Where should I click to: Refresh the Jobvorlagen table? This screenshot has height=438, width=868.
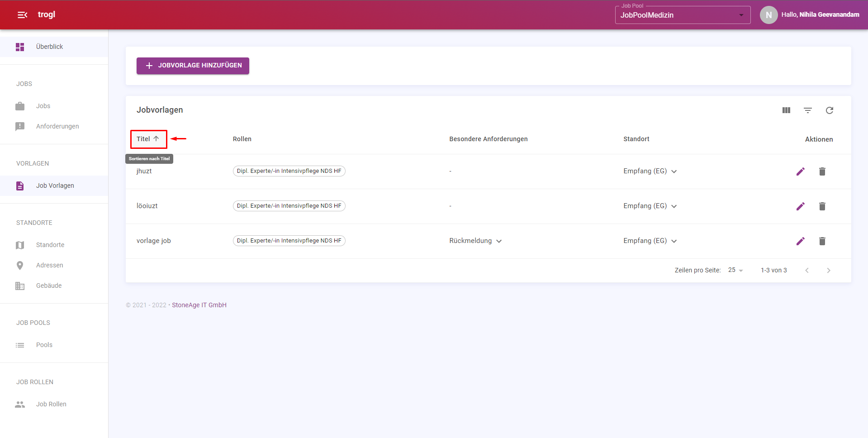830,110
